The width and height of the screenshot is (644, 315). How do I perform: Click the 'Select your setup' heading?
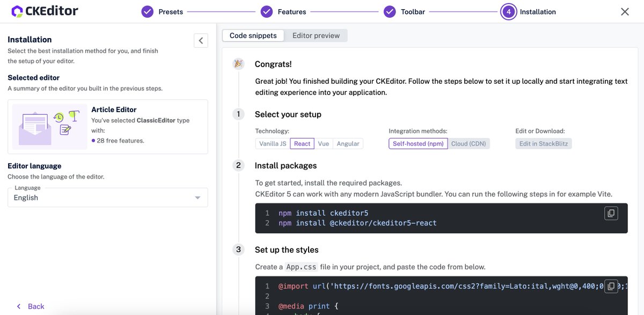(x=288, y=114)
